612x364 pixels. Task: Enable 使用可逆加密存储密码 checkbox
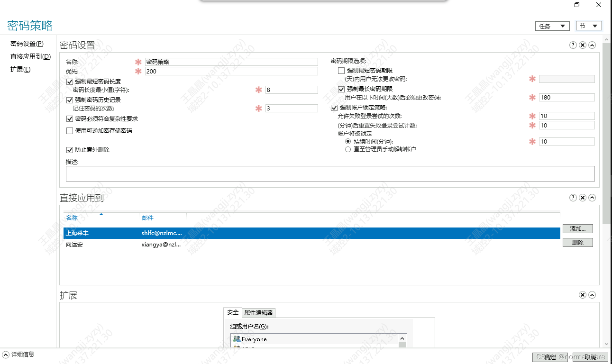point(70,131)
